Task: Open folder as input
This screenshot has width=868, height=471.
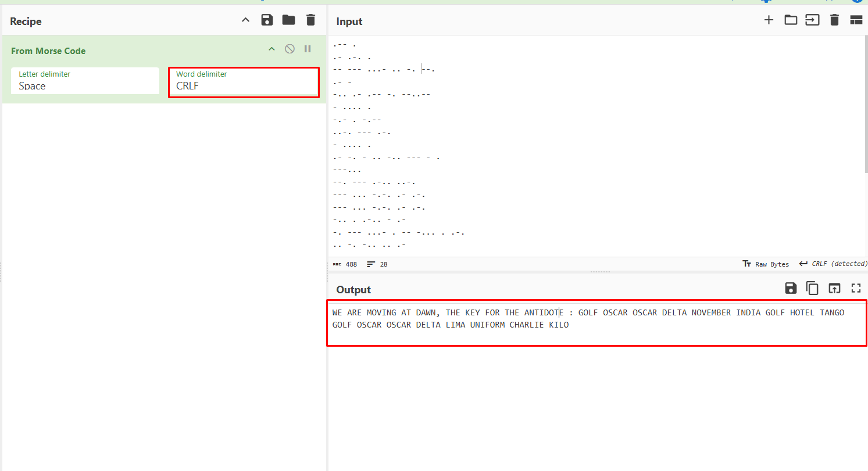Action: 791,20
